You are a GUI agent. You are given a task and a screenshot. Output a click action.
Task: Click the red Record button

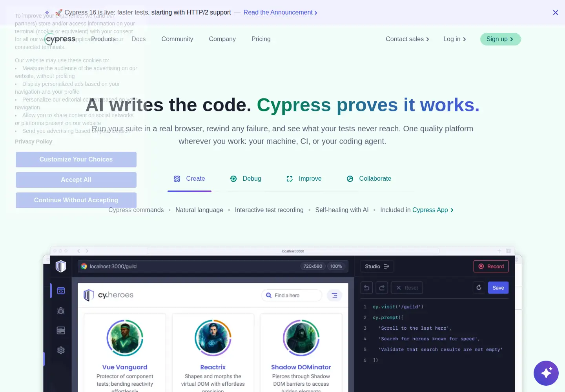click(491, 267)
